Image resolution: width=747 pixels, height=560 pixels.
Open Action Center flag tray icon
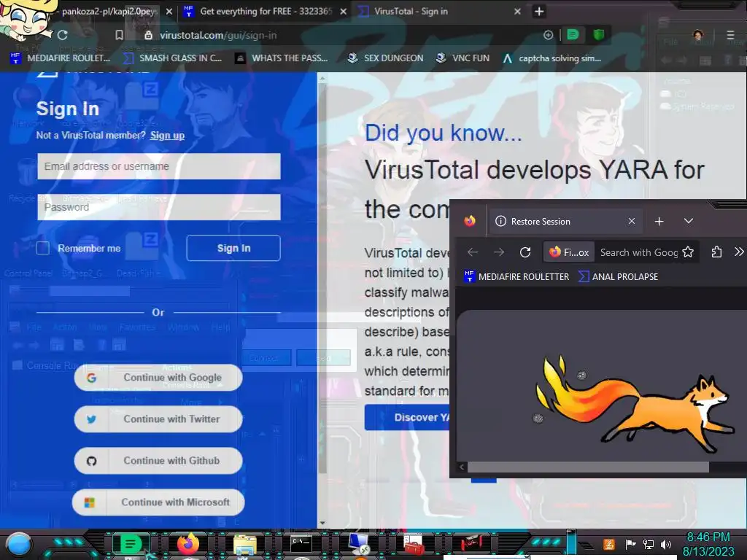coord(630,544)
